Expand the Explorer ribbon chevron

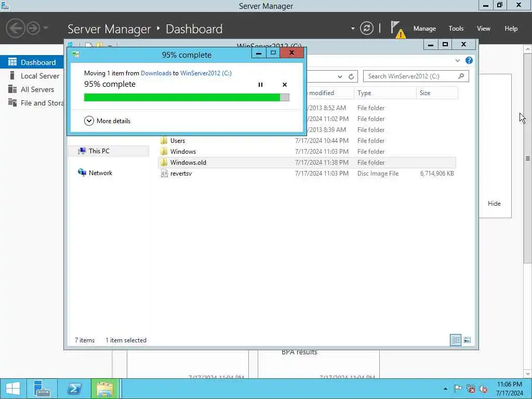point(458,61)
